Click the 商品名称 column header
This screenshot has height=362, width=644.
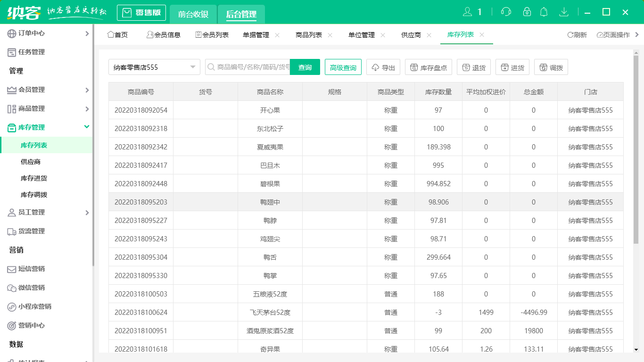(x=270, y=92)
